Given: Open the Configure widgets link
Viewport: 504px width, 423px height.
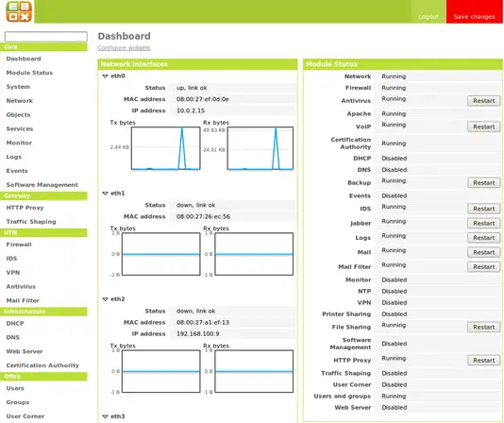Looking at the screenshot, I should (x=124, y=47).
